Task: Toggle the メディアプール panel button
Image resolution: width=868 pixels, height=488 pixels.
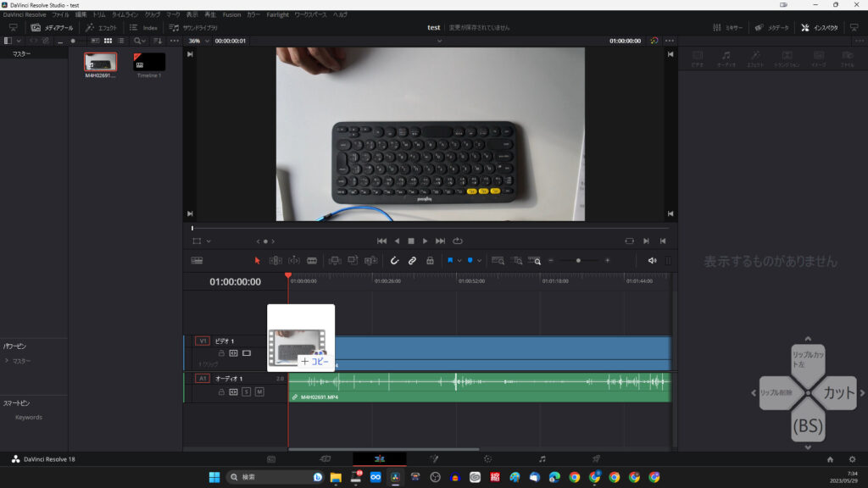Action: click(52, 28)
